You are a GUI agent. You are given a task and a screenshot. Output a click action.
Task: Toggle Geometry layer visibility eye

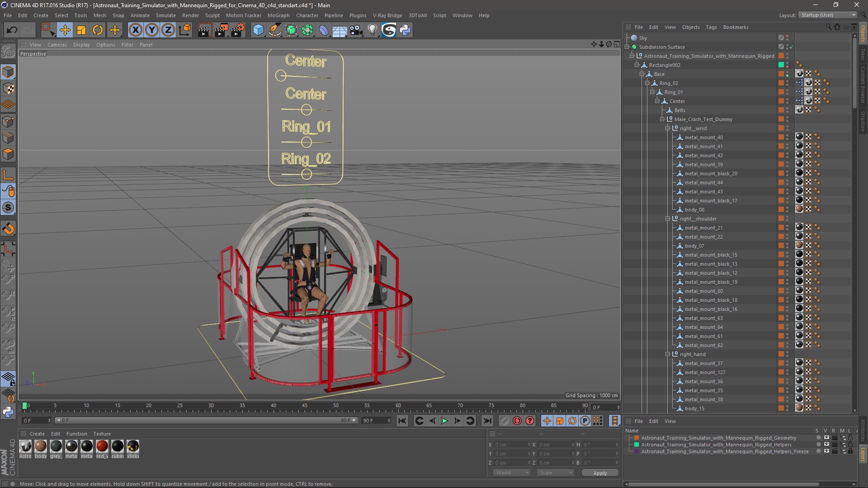826,438
